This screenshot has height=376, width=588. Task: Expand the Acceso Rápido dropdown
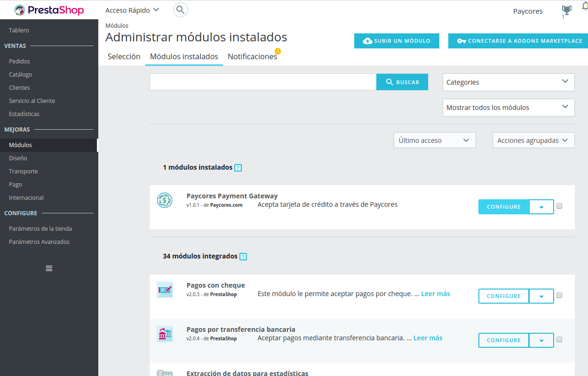[x=132, y=10]
